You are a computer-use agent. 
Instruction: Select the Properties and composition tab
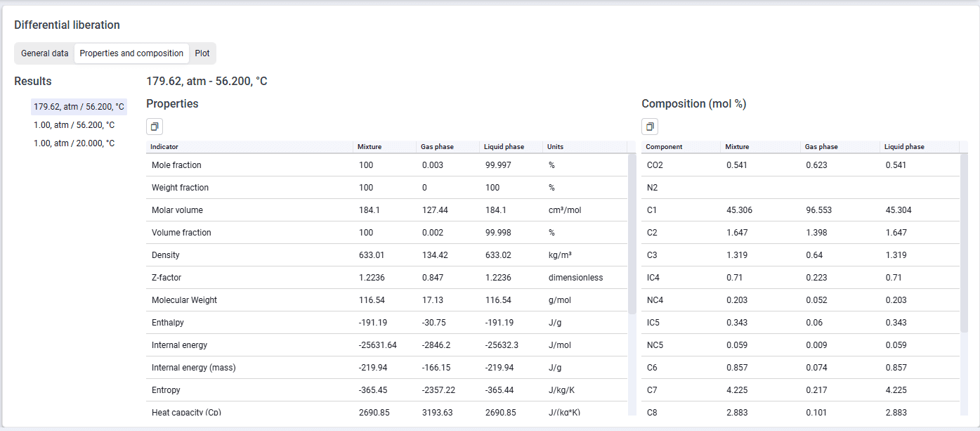(131, 53)
